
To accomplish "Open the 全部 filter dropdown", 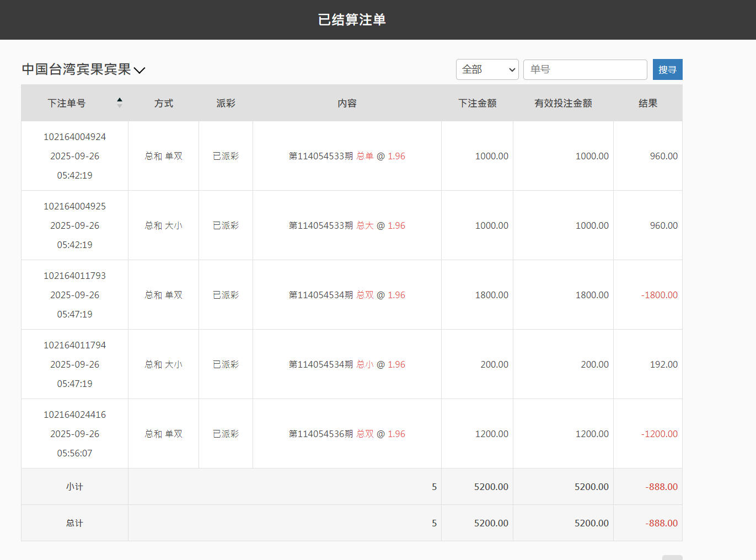I will tap(487, 69).
